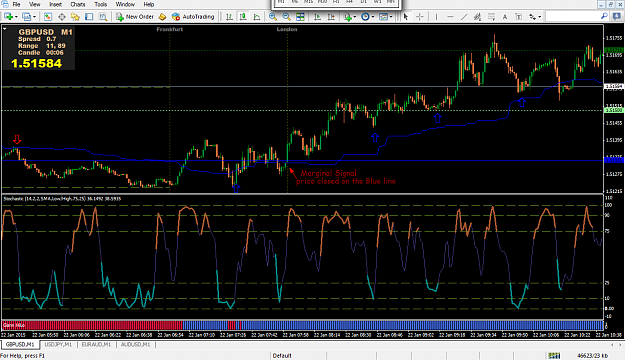Select the horizontal line tool
This screenshot has height=360, width=625.
pos(450,17)
